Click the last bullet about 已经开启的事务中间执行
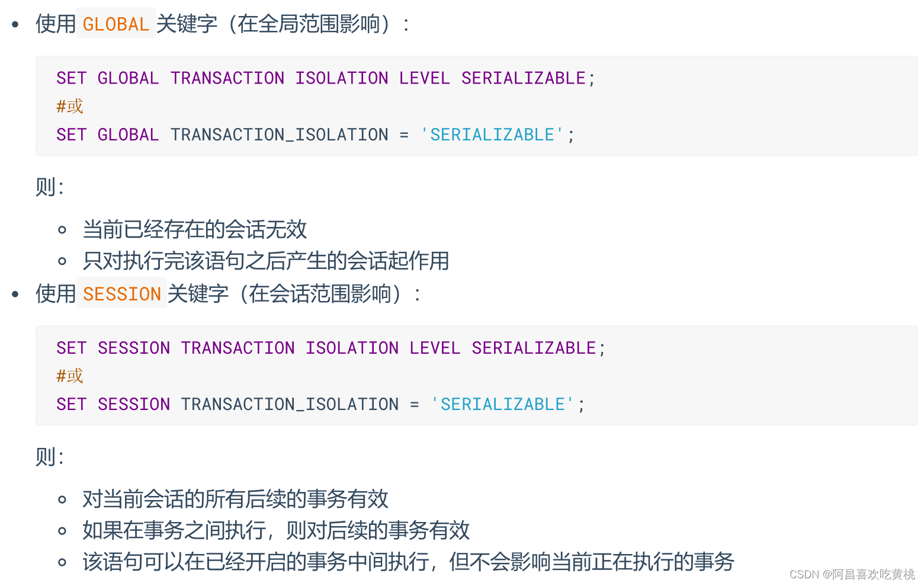 click(409, 562)
